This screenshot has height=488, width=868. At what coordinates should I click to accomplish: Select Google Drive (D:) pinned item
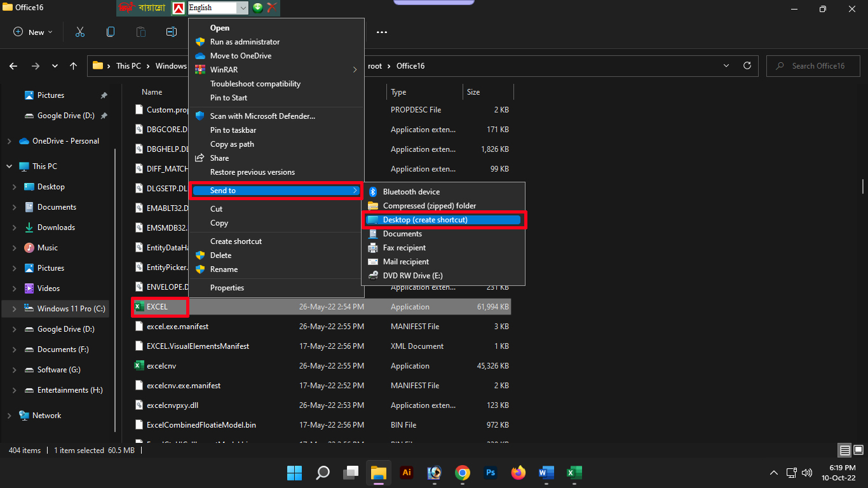click(65, 116)
